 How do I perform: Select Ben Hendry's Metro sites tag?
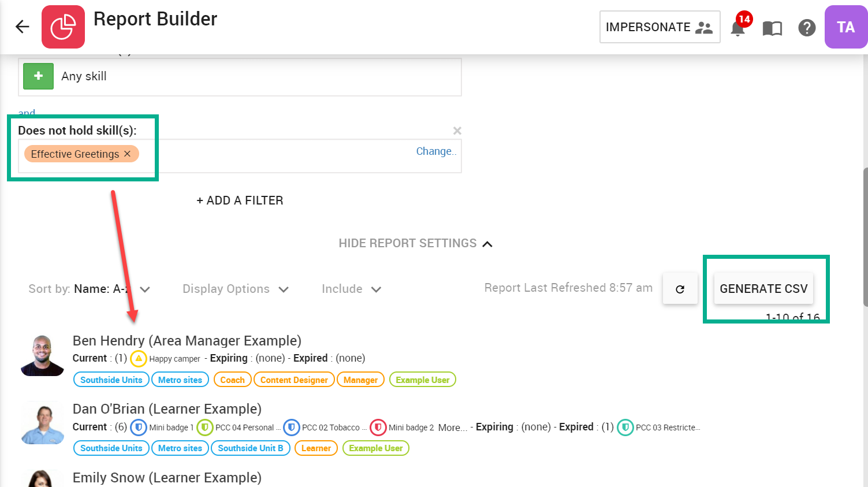pyautogui.click(x=180, y=380)
